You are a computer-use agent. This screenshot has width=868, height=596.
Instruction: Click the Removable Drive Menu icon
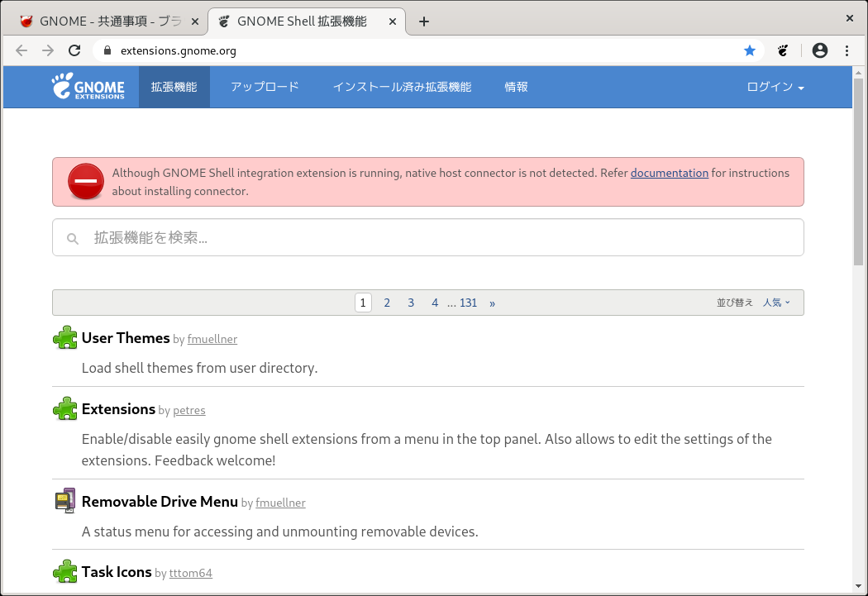65,501
